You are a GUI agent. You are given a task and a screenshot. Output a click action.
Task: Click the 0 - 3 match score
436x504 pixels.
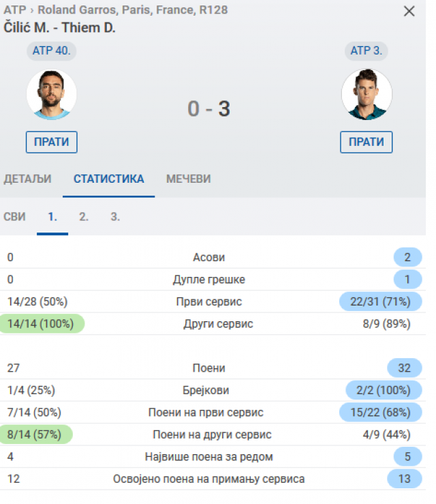208,108
